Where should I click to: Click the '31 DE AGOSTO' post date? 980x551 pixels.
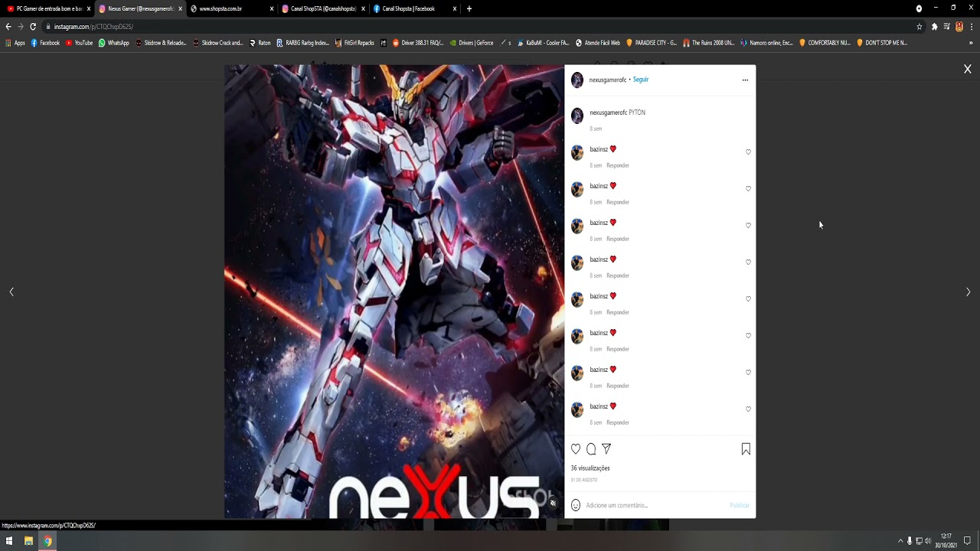[x=584, y=480]
